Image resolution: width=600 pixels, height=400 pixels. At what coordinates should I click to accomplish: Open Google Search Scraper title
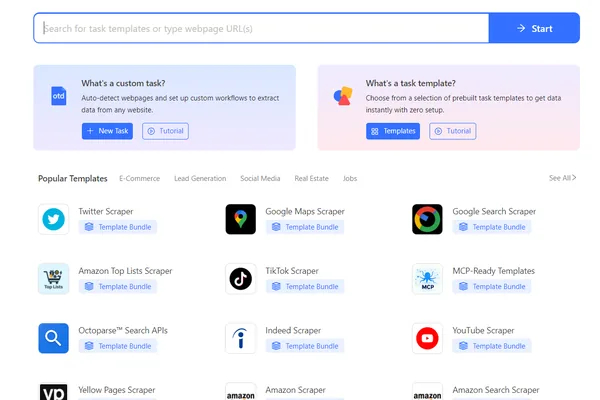coord(494,211)
